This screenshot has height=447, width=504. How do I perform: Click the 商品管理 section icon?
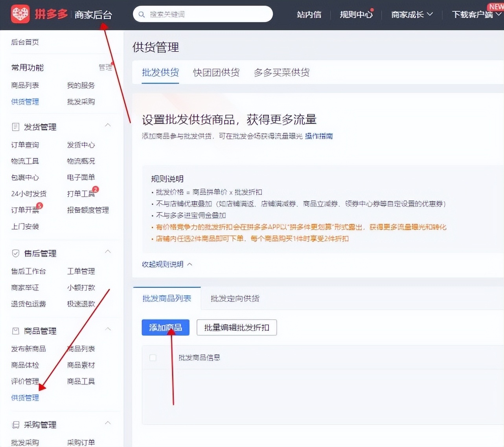(x=16, y=331)
